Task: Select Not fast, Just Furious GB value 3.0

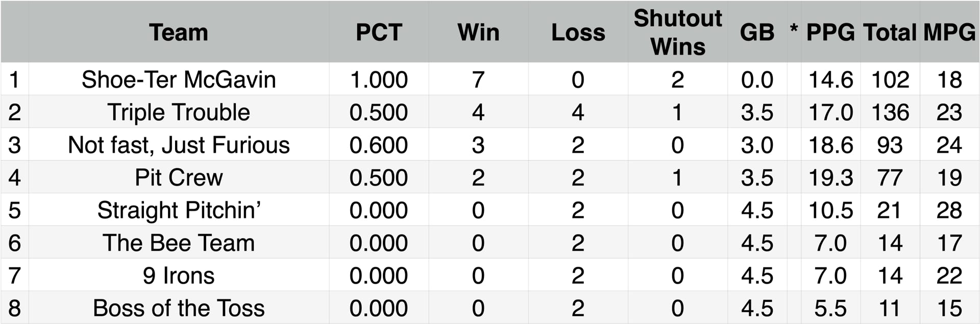Action: tap(757, 145)
